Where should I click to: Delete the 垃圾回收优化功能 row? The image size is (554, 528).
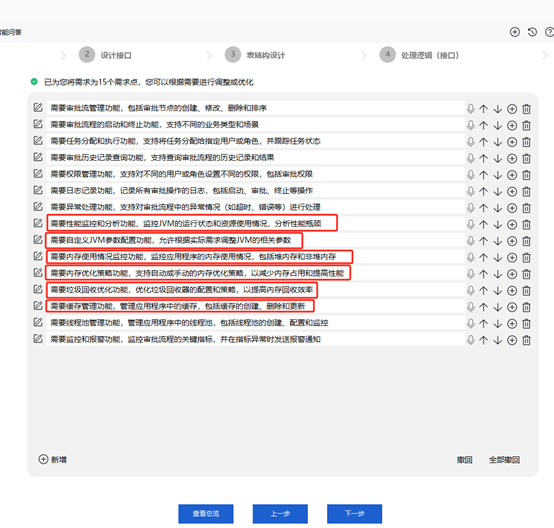(x=526, y=291)
